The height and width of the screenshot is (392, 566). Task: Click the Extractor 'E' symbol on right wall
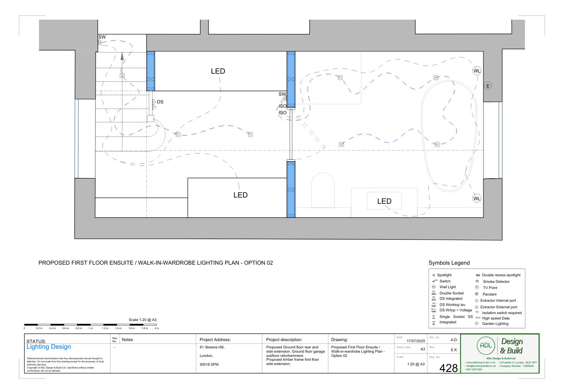coord(488,86)
